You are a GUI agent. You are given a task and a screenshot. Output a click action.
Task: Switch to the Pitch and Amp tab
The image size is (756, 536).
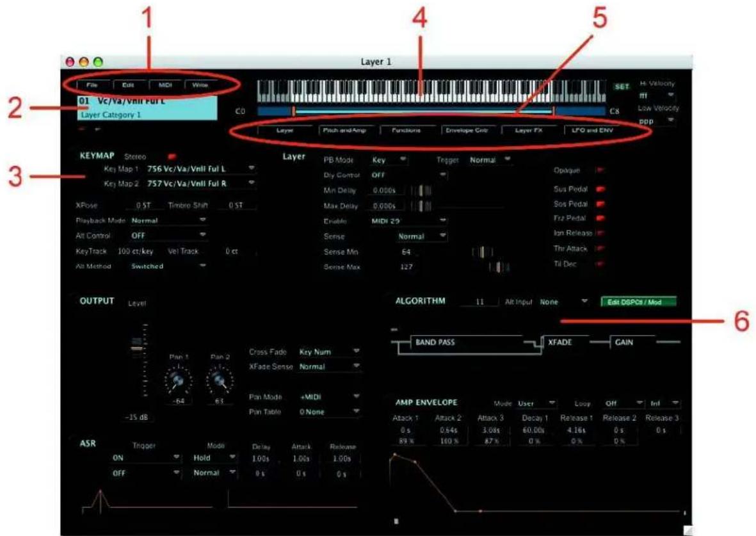click(x=344, y=130)
